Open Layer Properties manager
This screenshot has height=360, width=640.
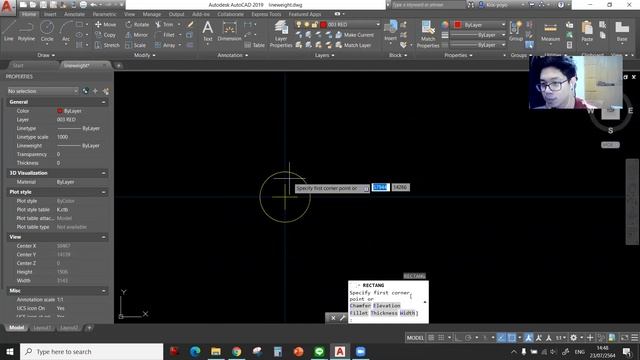[281, 33]
